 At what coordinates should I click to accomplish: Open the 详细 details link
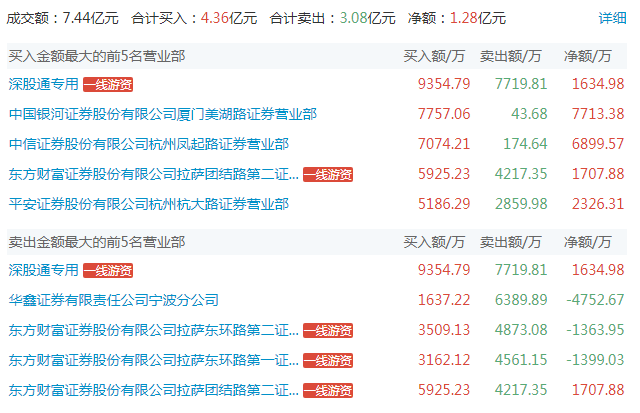pos(612,18)
